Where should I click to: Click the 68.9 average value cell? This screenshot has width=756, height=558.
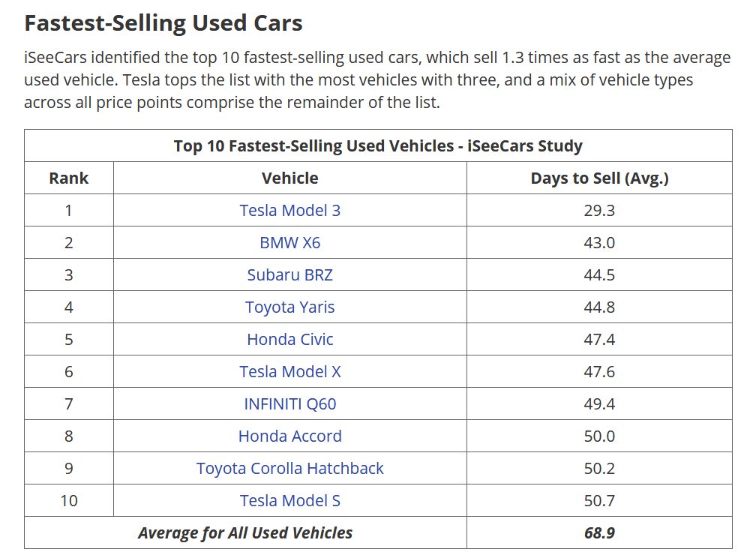point(598,533)
